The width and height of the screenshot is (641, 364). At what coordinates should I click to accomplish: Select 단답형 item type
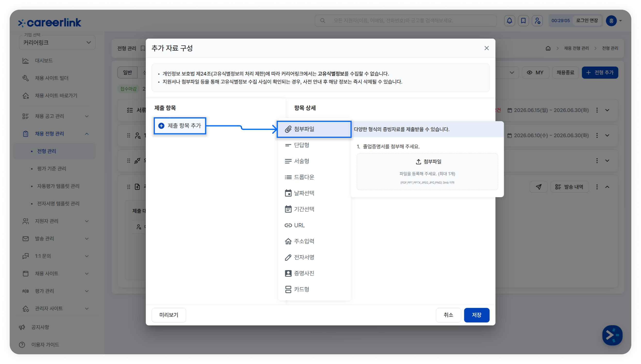coord(314,145)
